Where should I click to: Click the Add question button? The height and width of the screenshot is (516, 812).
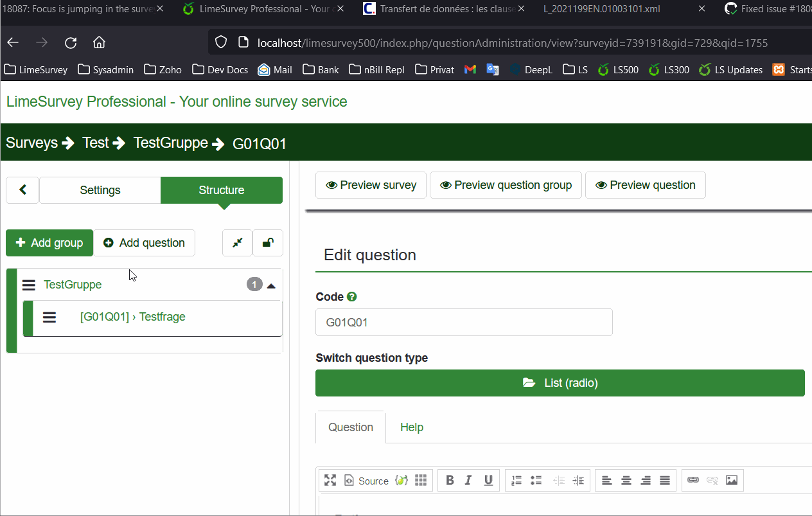144,243
